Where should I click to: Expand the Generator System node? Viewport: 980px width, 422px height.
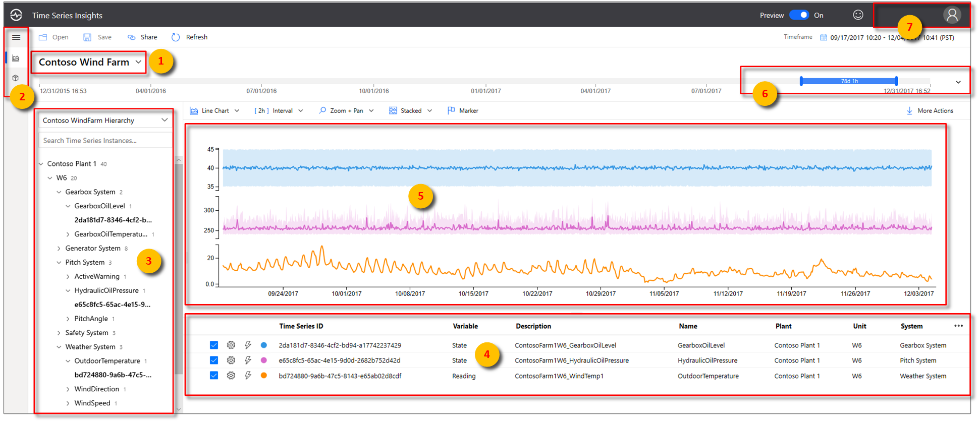tap(59, 249)
